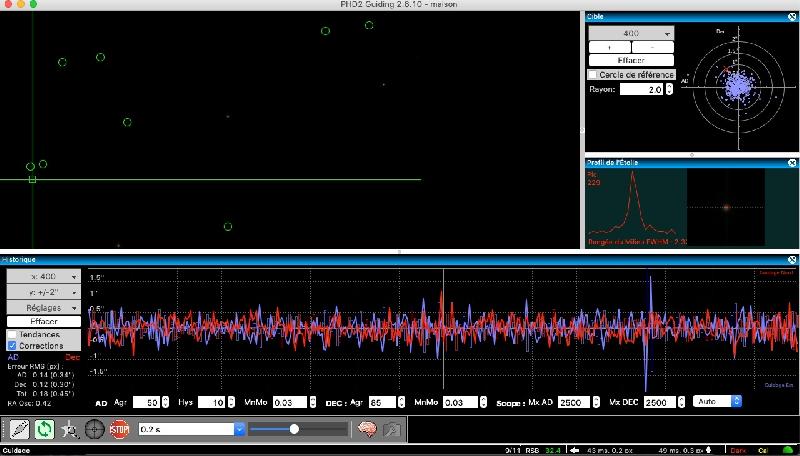Click the auto-select star icon
This screenshot has width=800, height=456.
coord(69,429)
